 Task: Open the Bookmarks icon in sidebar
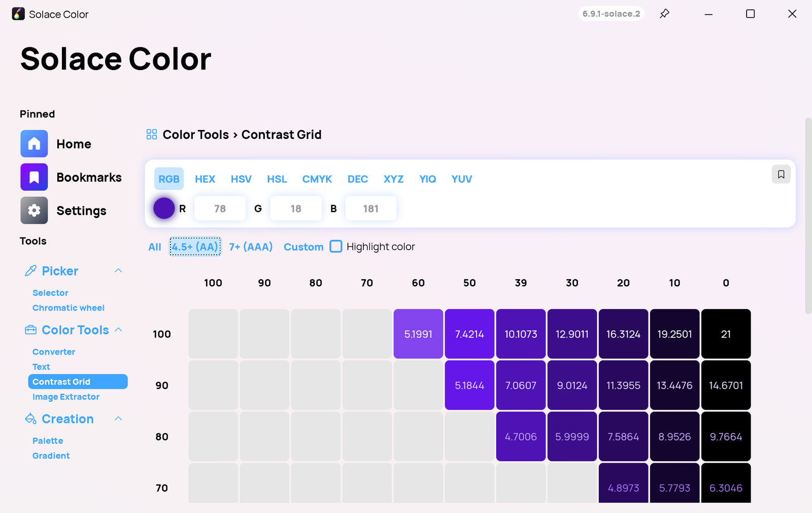tap(34, 177)
